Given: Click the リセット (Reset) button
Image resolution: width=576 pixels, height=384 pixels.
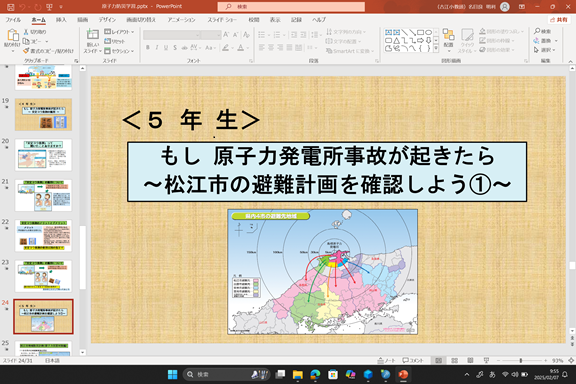Looking at the screenshot, I should 115,41.
